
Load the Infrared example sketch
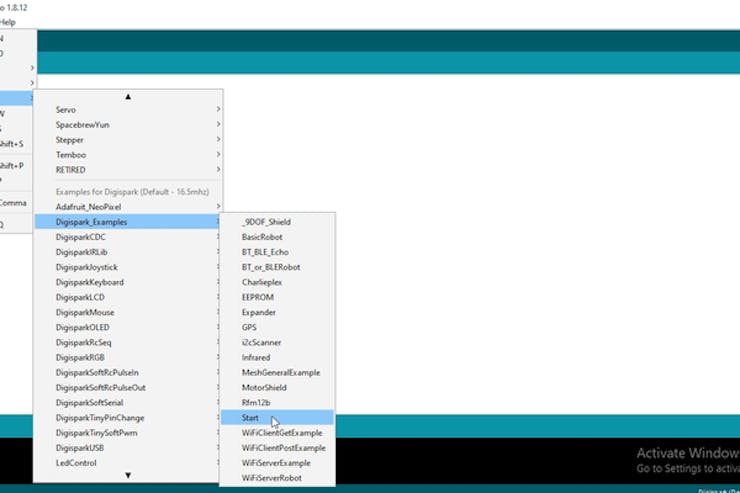tap(278, 358)
